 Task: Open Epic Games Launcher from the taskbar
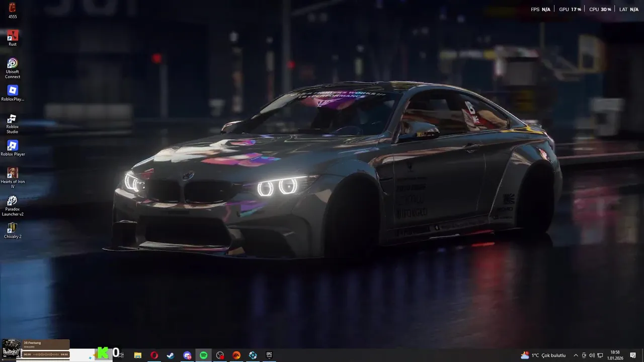pos(269,355)
